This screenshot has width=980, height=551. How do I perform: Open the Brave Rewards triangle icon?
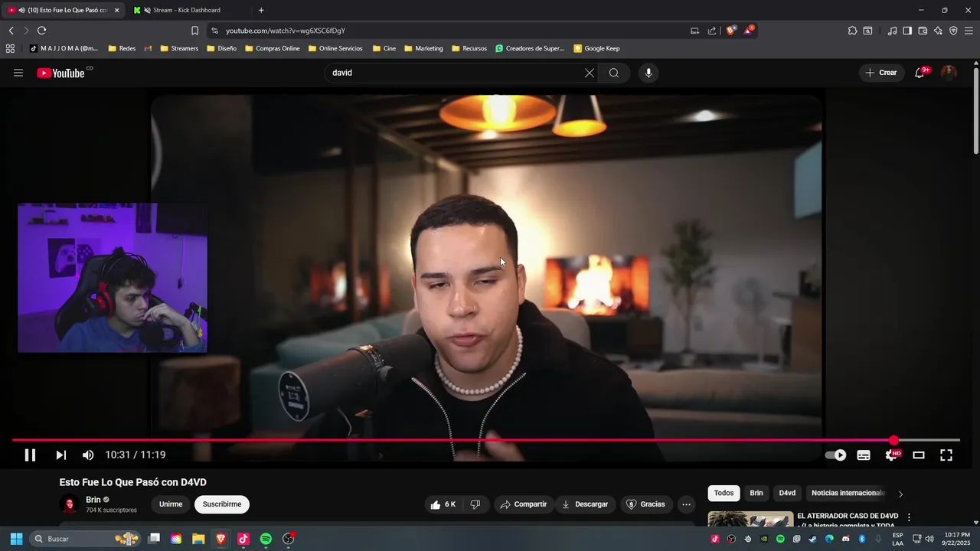pos(749,31)
